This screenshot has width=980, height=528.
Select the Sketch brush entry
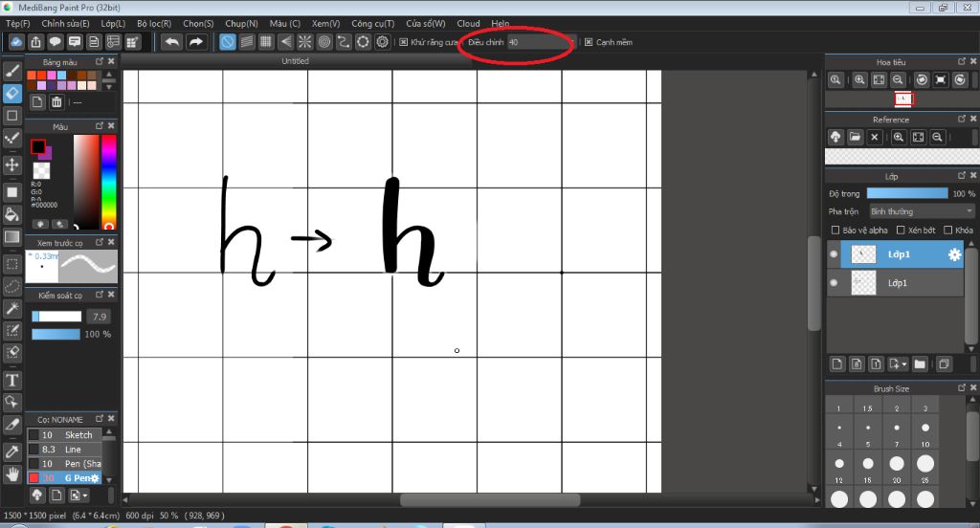click(64, 435)
